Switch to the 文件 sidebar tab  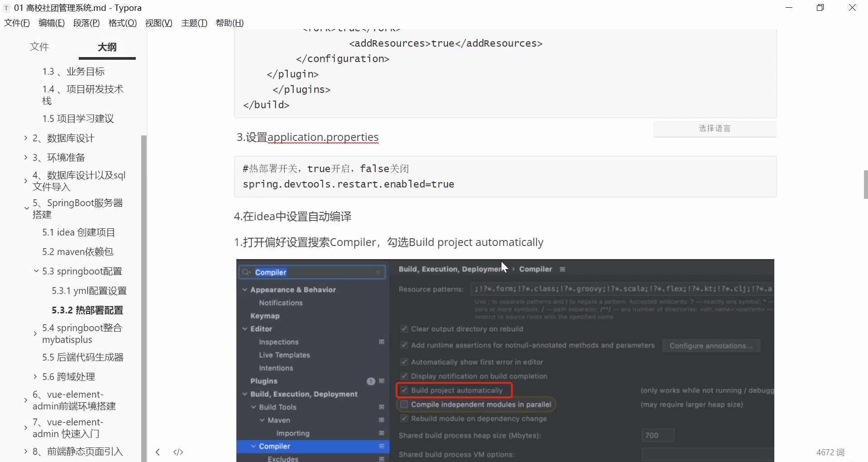pos(39,47)
